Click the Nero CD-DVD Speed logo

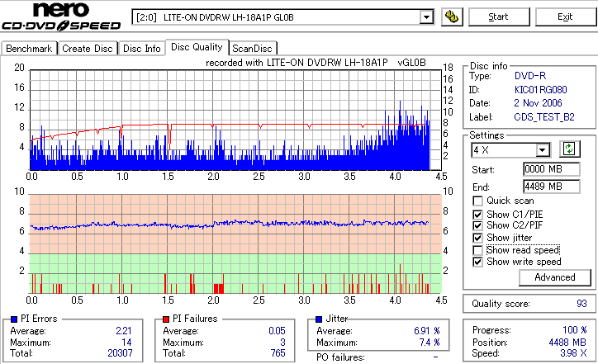pos(61,17)
